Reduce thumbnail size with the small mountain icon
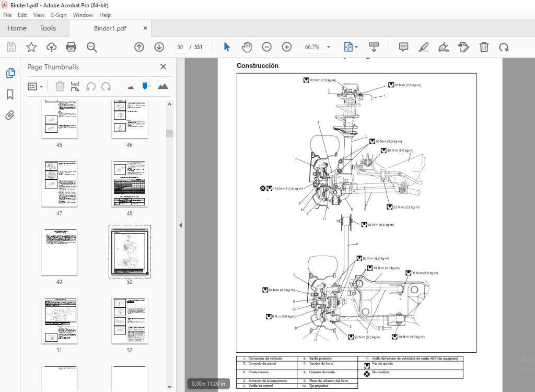 click(130, 87)
